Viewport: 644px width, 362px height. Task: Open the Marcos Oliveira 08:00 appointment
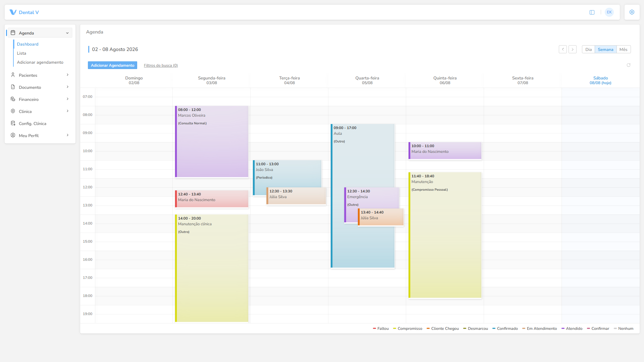point(212,141)
